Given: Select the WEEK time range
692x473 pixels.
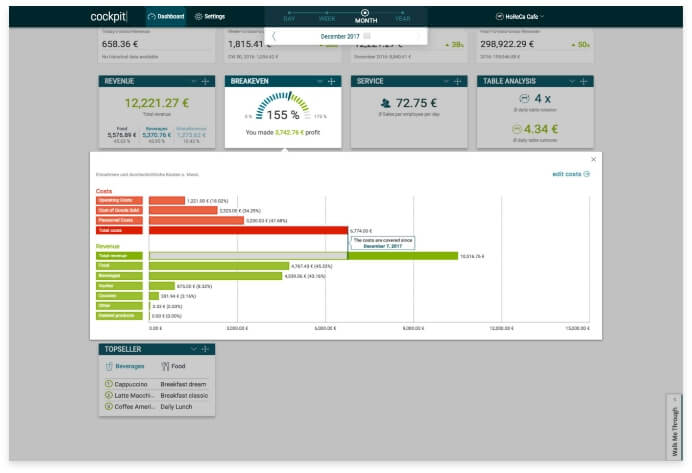Looking at the screenshot, I should [327, 17].
